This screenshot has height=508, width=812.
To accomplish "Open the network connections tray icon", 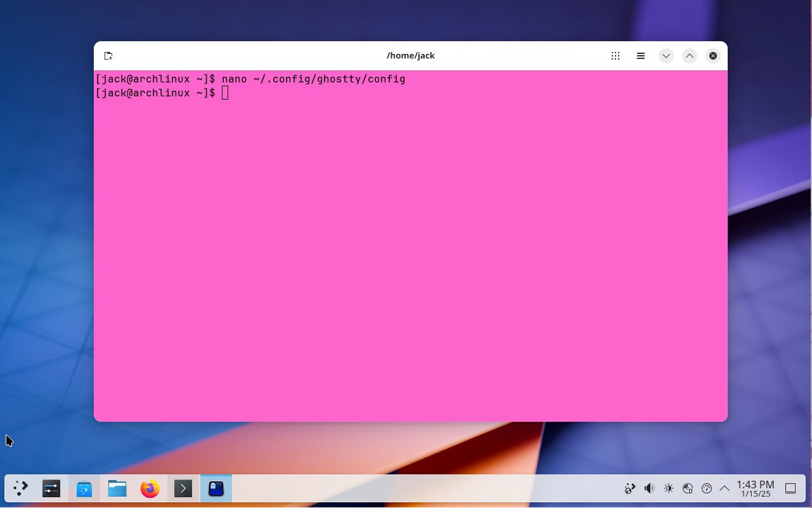I will (x=688, y=488).
